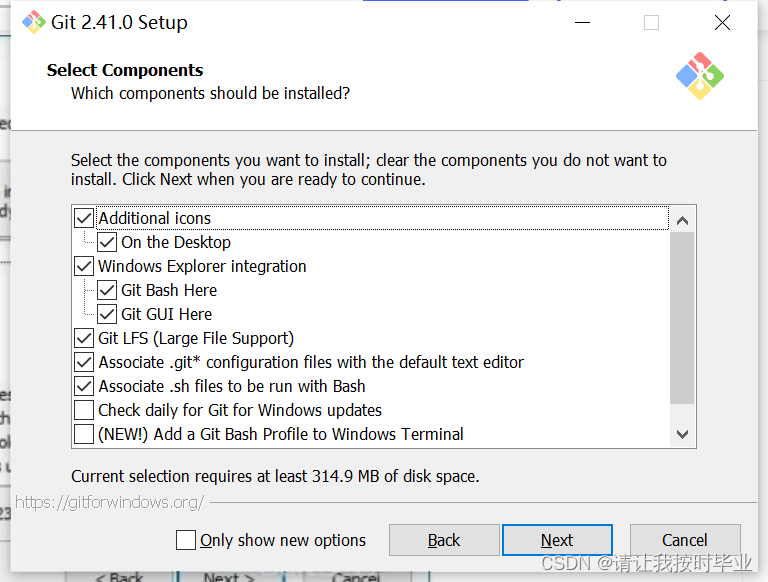Toggle Windows Explorer integration checkbox
768x582 pixels.
[84, 266]
